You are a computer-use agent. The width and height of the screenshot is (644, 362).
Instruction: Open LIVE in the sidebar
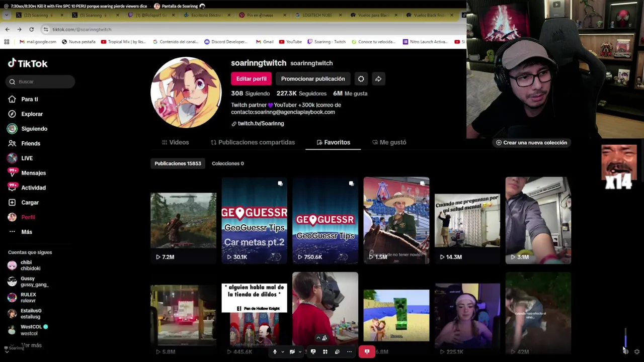21,158
